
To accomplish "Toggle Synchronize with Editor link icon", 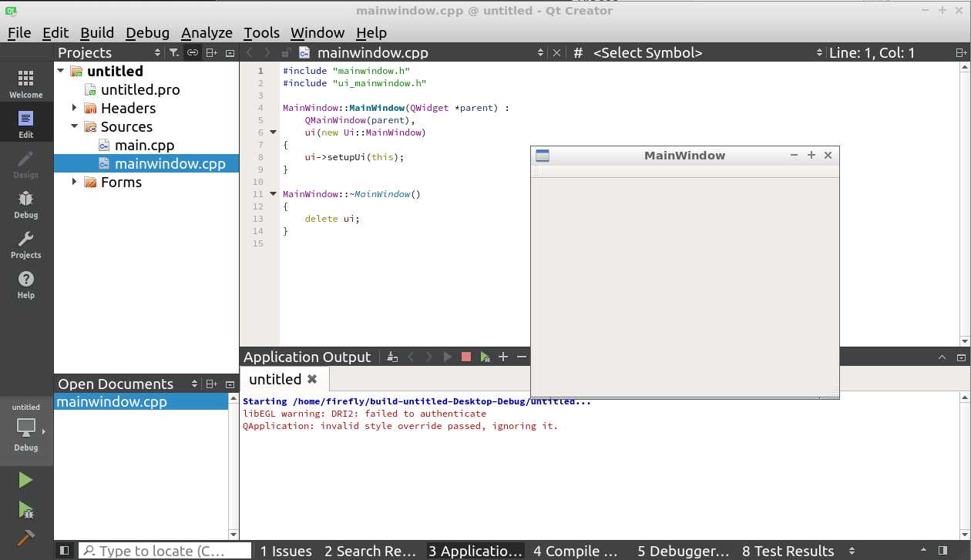I will tap(193, 52).
